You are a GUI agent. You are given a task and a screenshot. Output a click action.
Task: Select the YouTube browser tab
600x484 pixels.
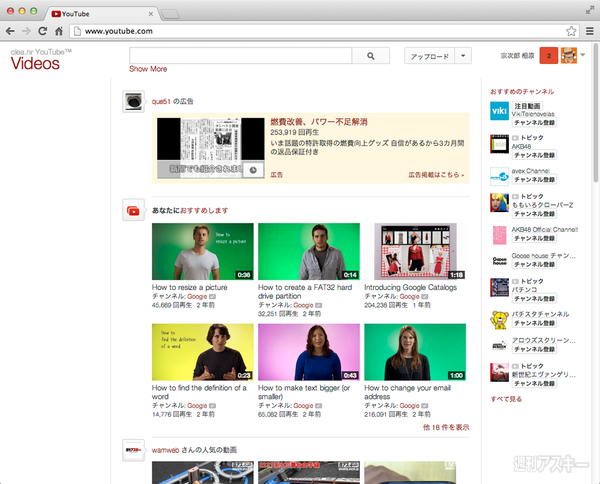click(x=101, y=14)
